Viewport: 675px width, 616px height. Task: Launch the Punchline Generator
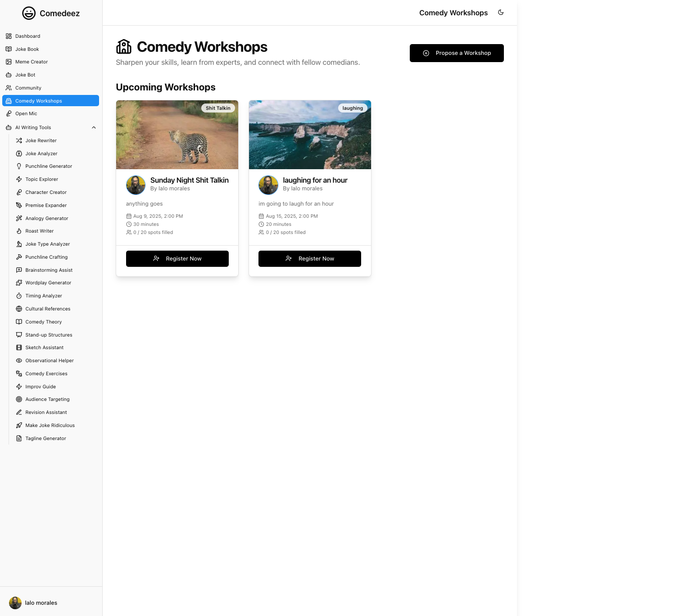coord(49,166)
